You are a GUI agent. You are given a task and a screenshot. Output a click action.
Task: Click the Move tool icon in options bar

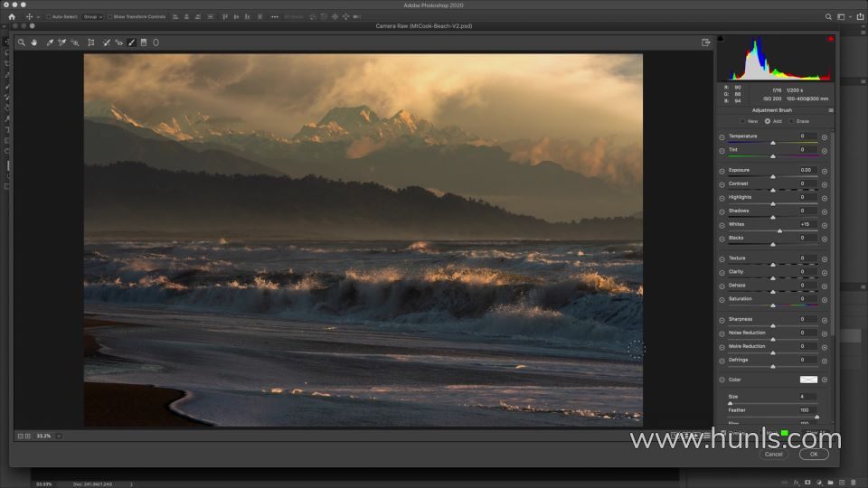(x=29, y=16)
